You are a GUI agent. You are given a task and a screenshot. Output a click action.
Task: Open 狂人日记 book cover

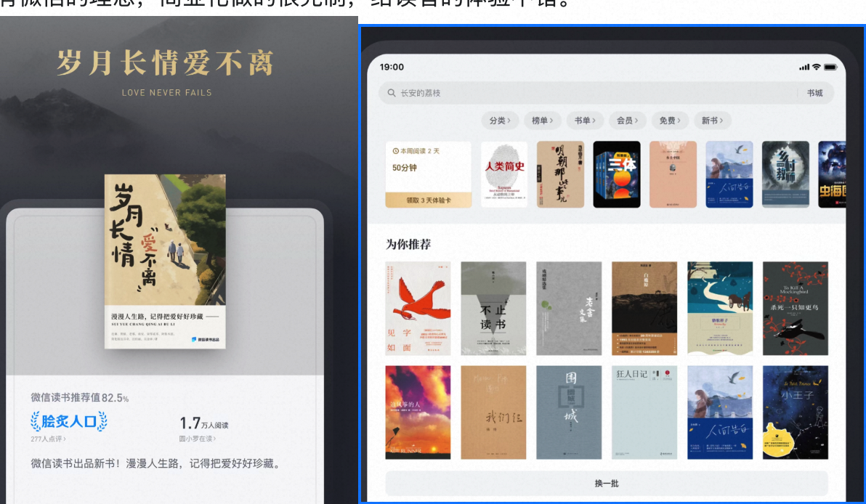tap(644, 412)
